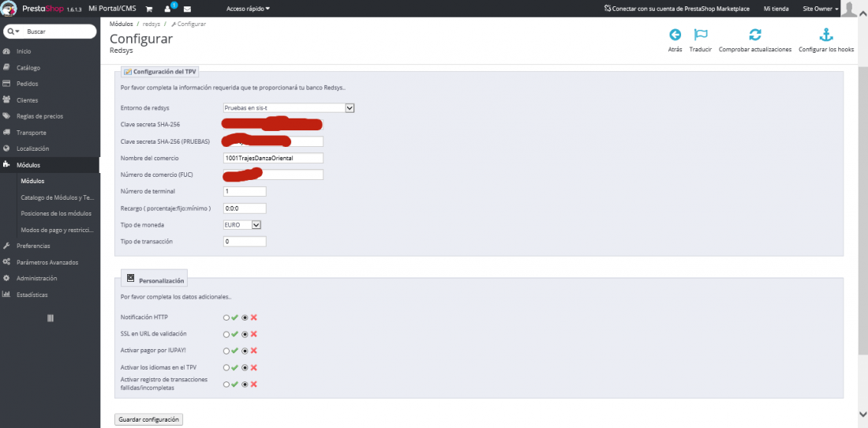Click the Transporte truck icon
The image size is (868, 428).
click(x=6, y=133)
